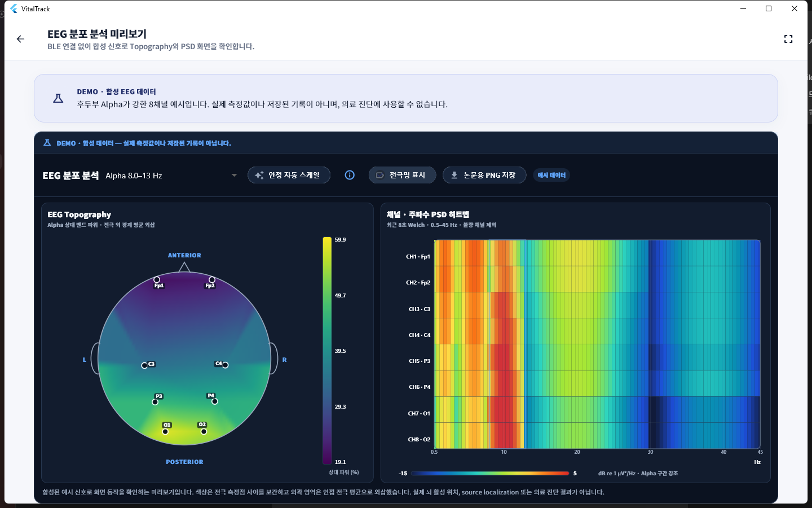Screen dimensions: 812x508
Task: Go back with the arrow icon
Action: [x=20, y=39]
